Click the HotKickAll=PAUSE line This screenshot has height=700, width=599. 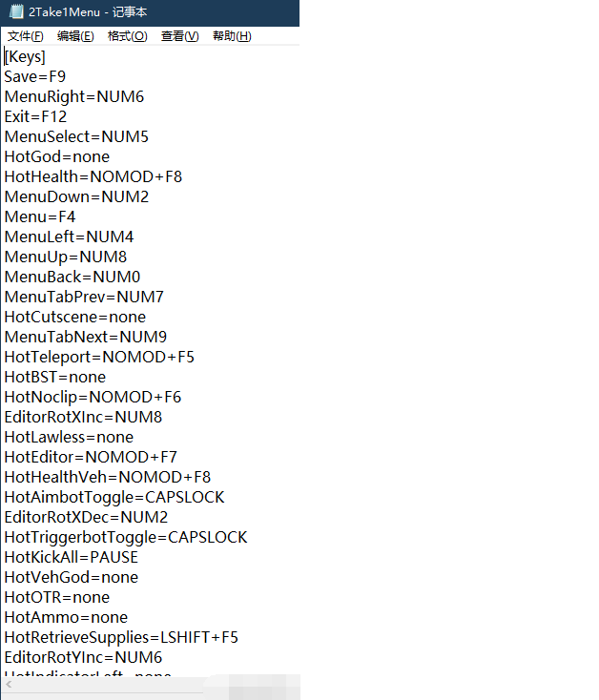pos(71,557)
